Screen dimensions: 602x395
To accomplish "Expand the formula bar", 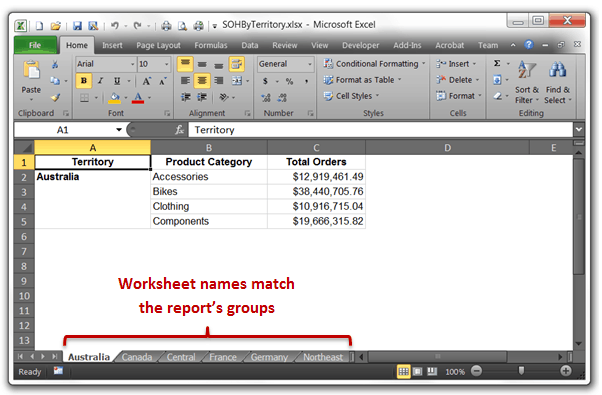I will click(579, 130).
